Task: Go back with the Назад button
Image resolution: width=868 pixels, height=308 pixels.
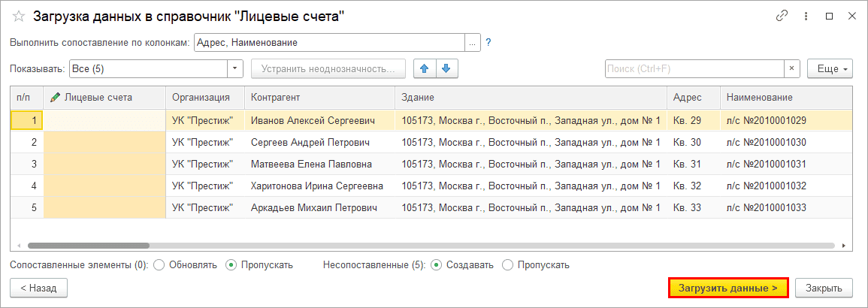Action: pyautogui.click(x=38, y=288)
